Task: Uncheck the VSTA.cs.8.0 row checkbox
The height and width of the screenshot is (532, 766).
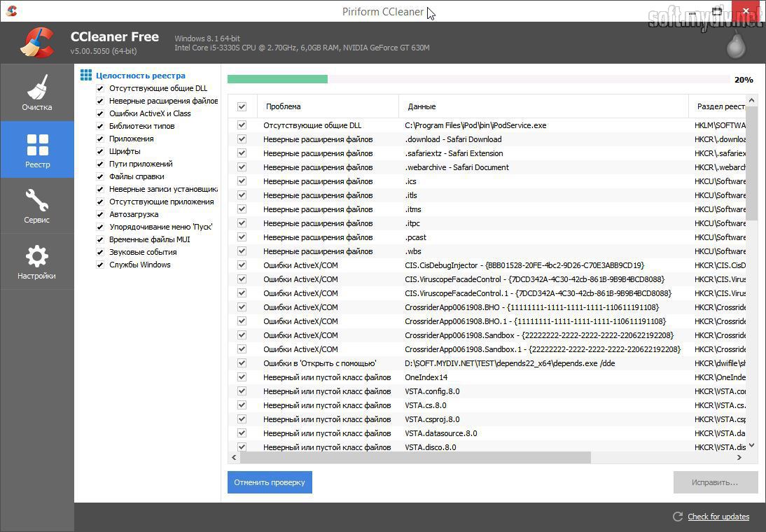Action: (x=242, y=405)
